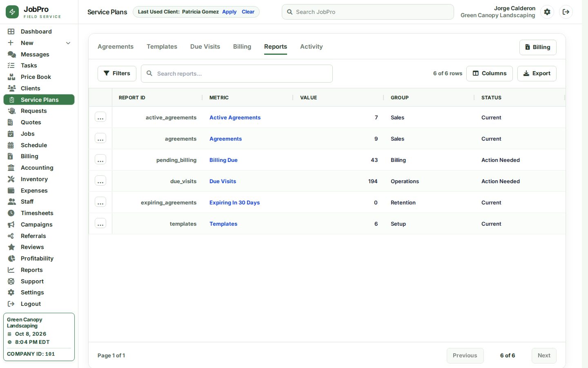Open Campaigns megaphone icon in sidebar
This screenshot has width=588, height=368.
click(11, 224)
